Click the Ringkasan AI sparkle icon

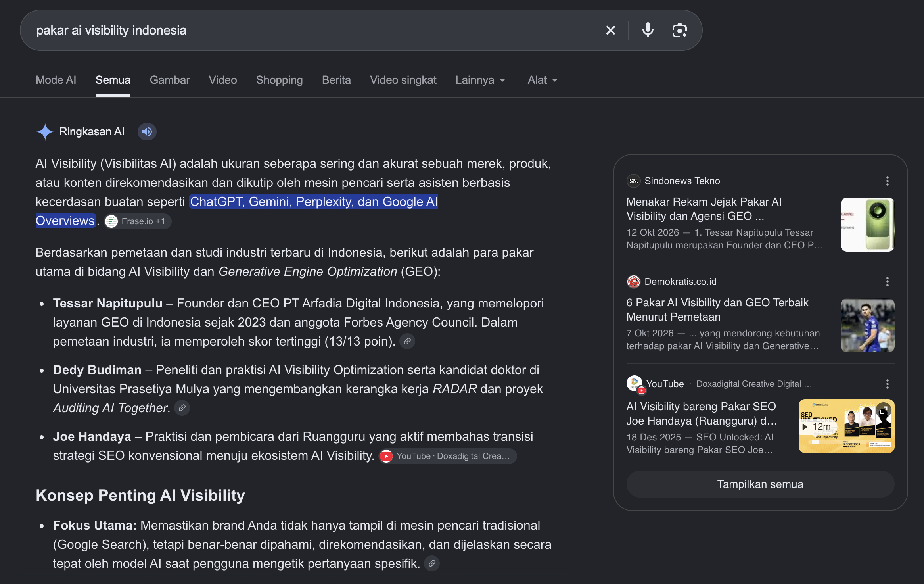tap(45, 132)
